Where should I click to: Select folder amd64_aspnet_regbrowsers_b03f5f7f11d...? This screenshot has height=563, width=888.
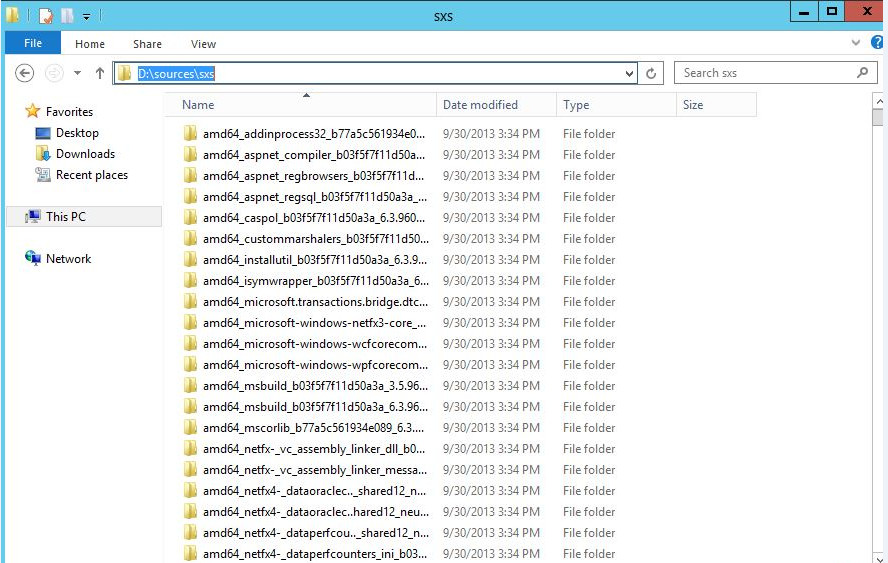(313, 176)
